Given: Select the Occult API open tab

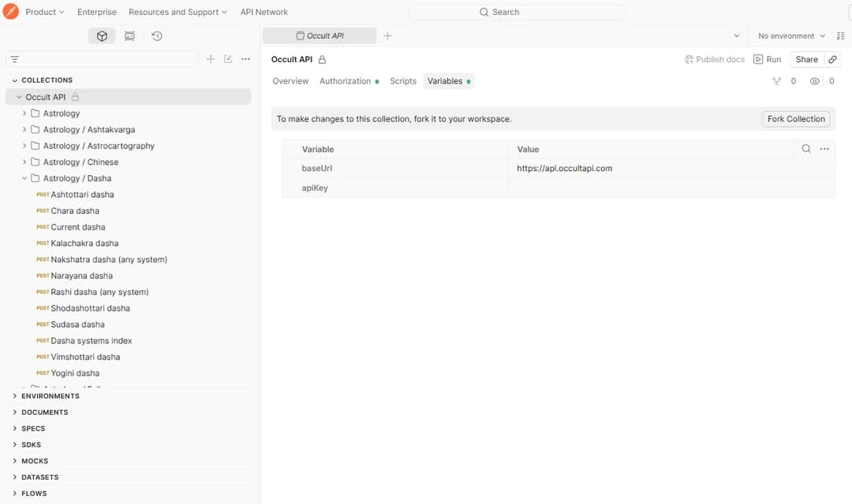Looking at the screenshot, I should pyautogui.click(x=319, y=35).
